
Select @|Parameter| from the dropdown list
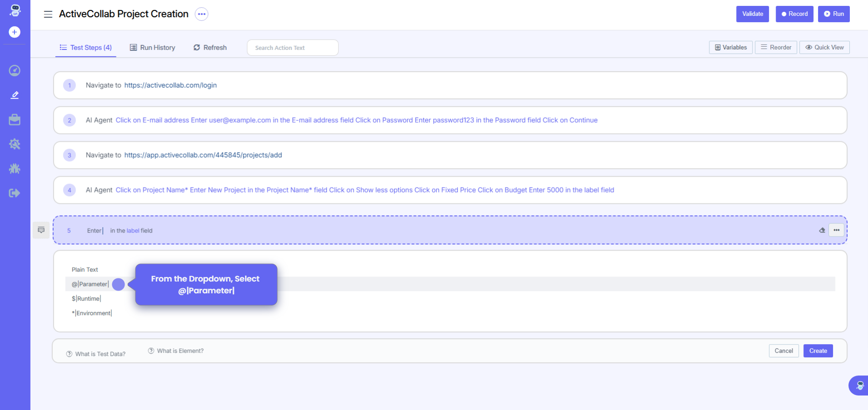pos(90,284)
